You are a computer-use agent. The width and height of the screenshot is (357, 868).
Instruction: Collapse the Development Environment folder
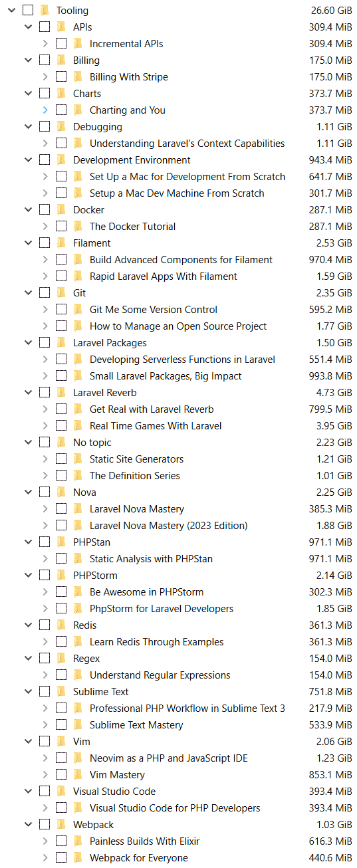[28, 160]
